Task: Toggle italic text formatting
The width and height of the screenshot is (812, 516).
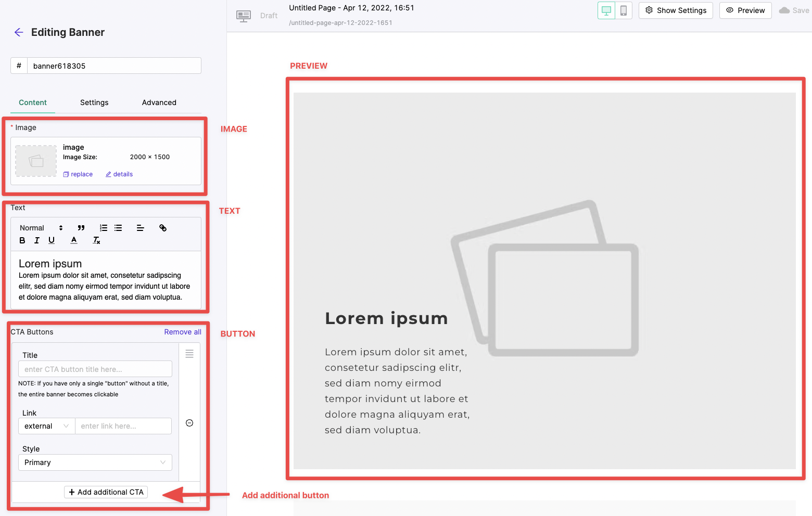Action: coord(36,240)
